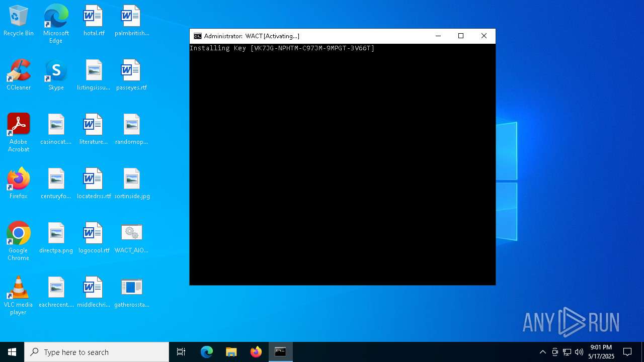This screenshot has height=362, width=644.
Task: Select the centuryfo image file icon
Action: [x=56, y=184]
